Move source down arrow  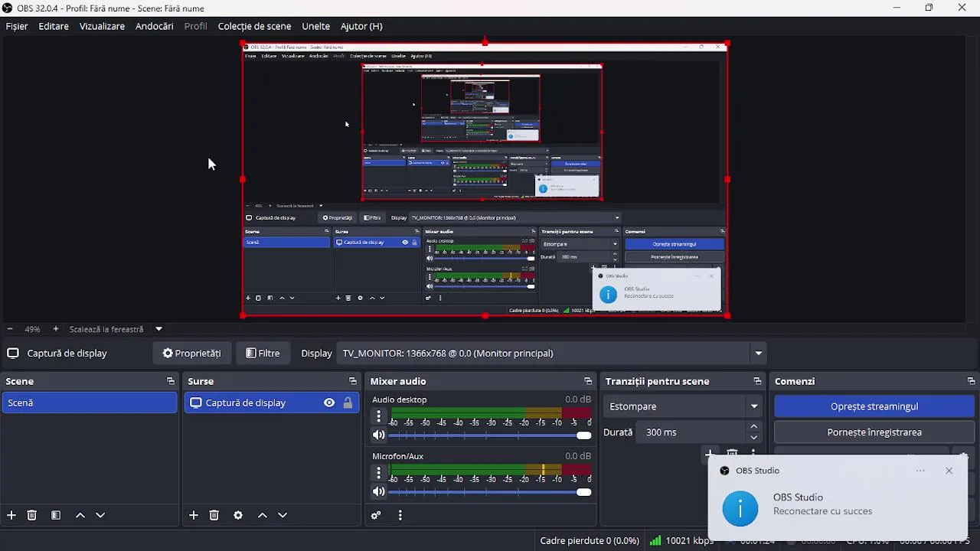click(x=283, y=515)
